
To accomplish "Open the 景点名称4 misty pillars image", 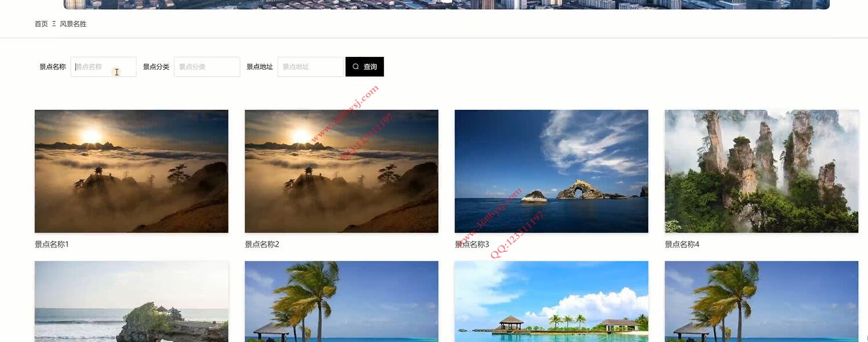I will point(761,171).
